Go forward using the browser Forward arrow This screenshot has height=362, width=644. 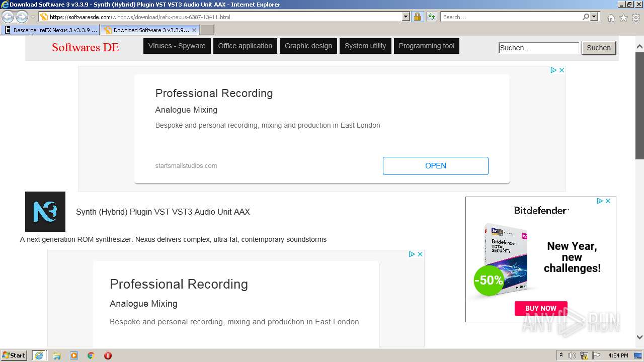(22, 17)
